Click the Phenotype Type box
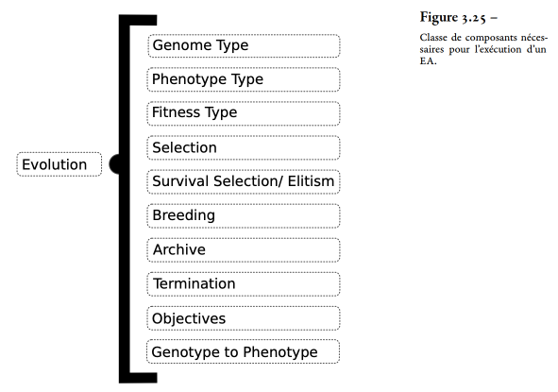 coord(244,79)
